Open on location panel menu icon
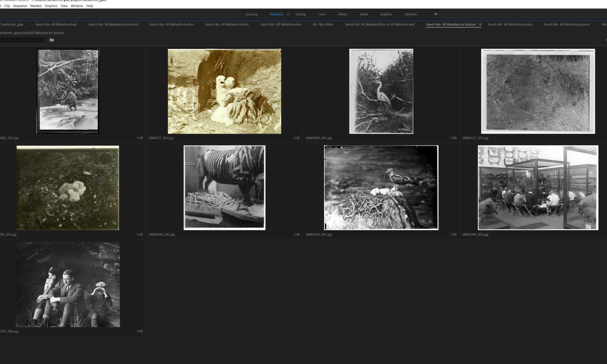Screen dimensions: 607x364 [480, 25]
